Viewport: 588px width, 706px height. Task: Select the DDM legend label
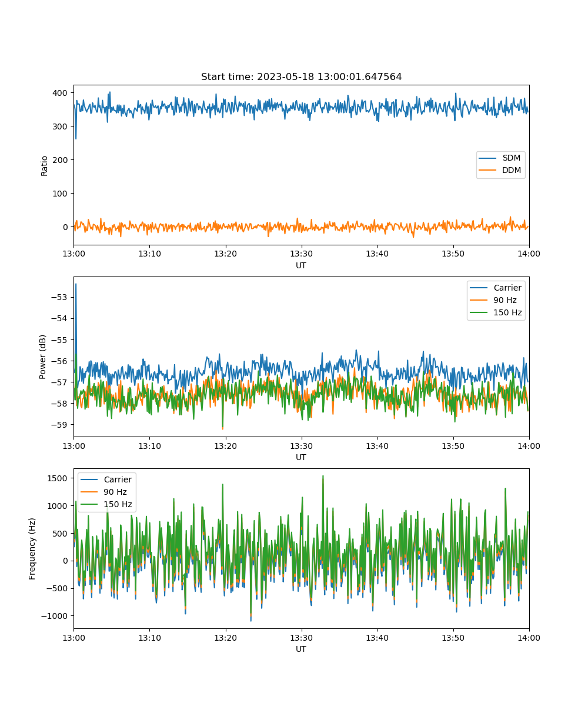click(512, 171)
